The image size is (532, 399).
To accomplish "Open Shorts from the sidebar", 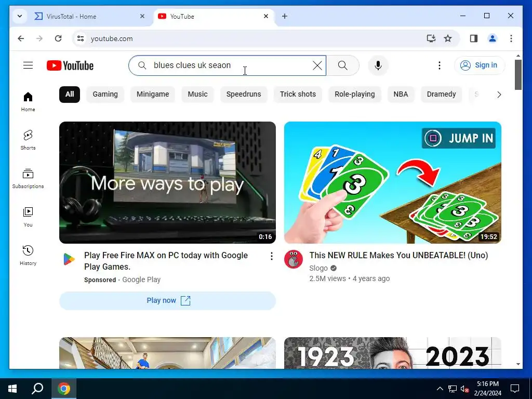I will (28, 140).
